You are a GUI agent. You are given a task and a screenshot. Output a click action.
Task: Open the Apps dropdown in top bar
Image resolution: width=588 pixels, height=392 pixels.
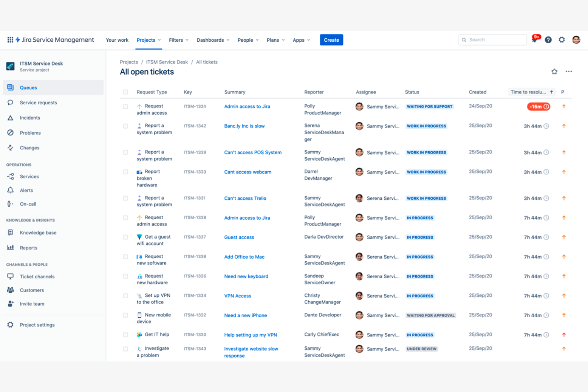pyautogui.click(x=301, y=40)
